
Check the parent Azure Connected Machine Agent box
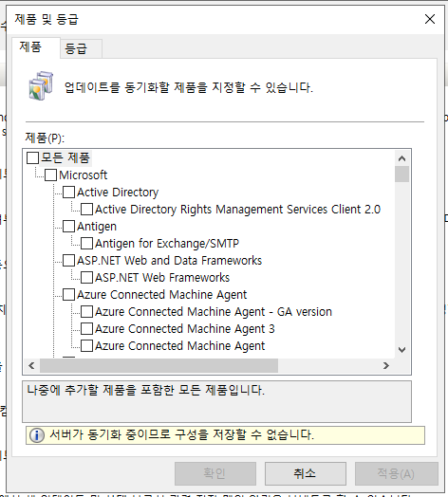tap(68, 295)
